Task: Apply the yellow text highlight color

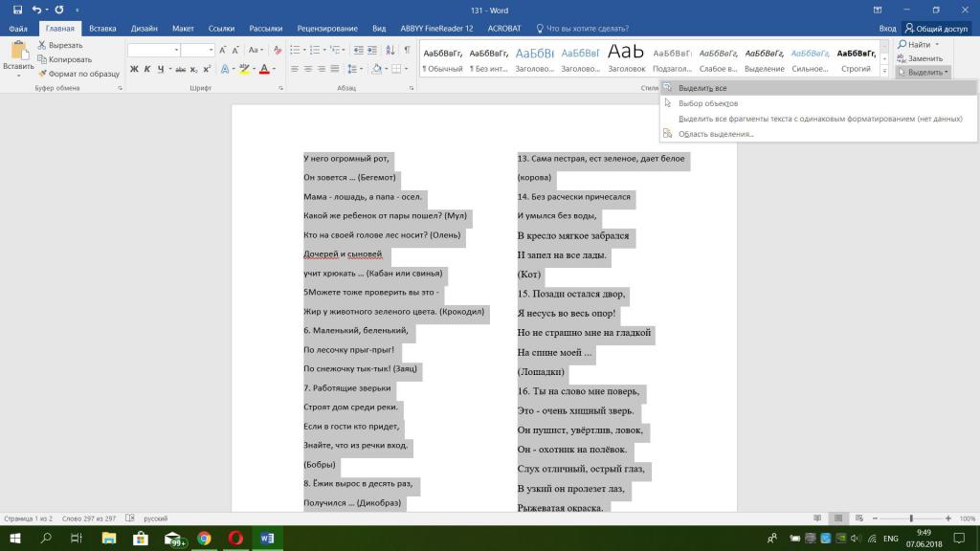Action: pos(245,69)
